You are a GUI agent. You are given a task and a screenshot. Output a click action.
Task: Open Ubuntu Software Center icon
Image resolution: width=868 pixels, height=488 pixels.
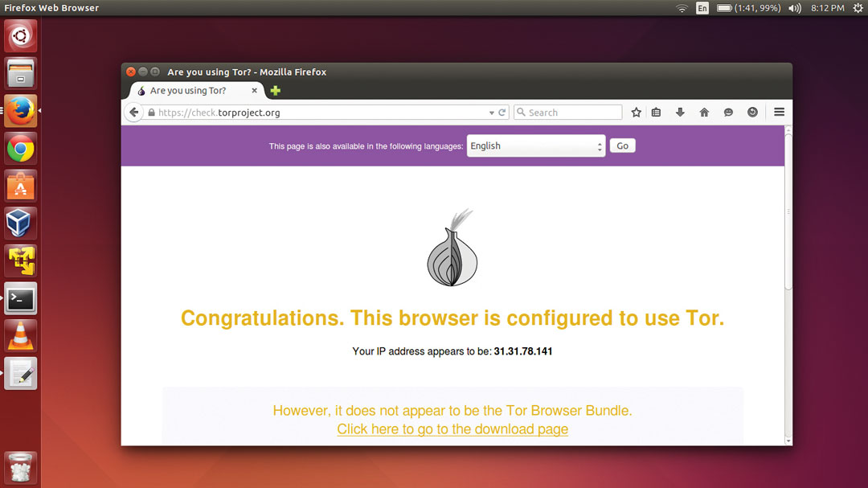(x=20, y=187)
